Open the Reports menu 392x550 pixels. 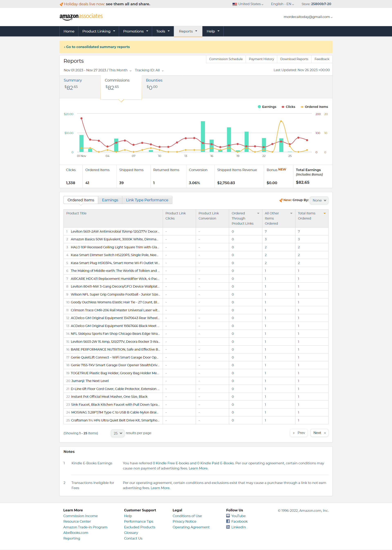click(188, 31)
